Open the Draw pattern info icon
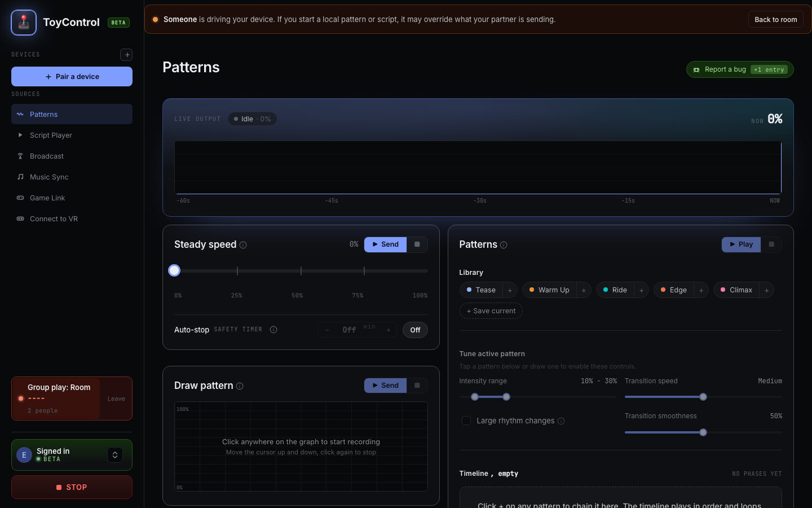Image resolution: width=812 pixels, height=508 pixels. click(x=240, y=386)
